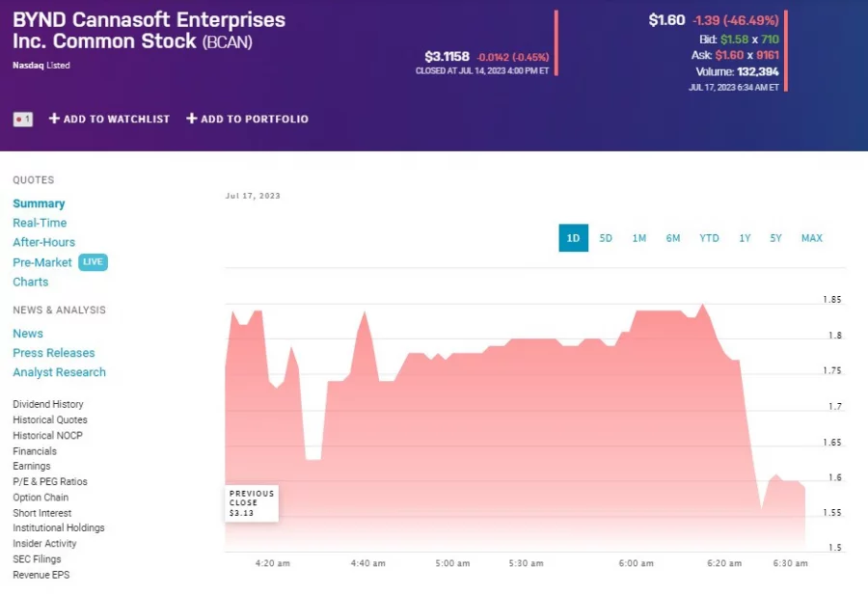Click the LIVE badge next to Pre-Market
This screenshot has width=868, height=594.
(x=92, y=261)
